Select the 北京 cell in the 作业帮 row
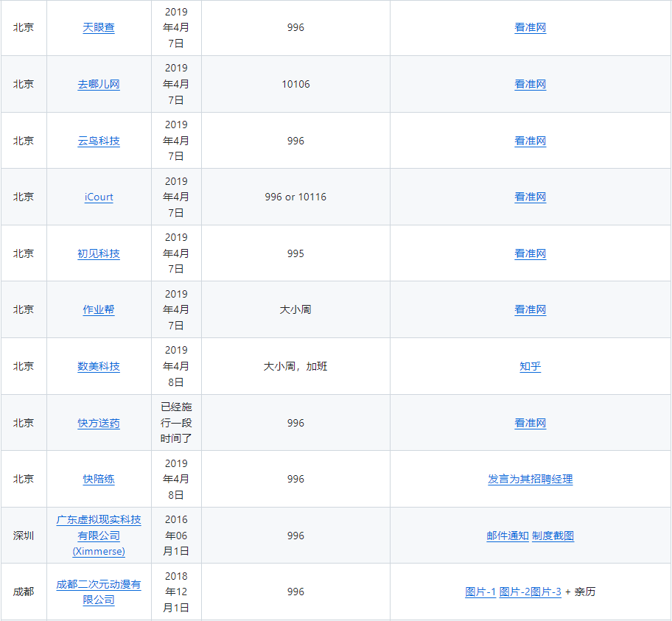The width and height of the screenshot is (672, 621). pyautogui.click(x=24, y=309)
